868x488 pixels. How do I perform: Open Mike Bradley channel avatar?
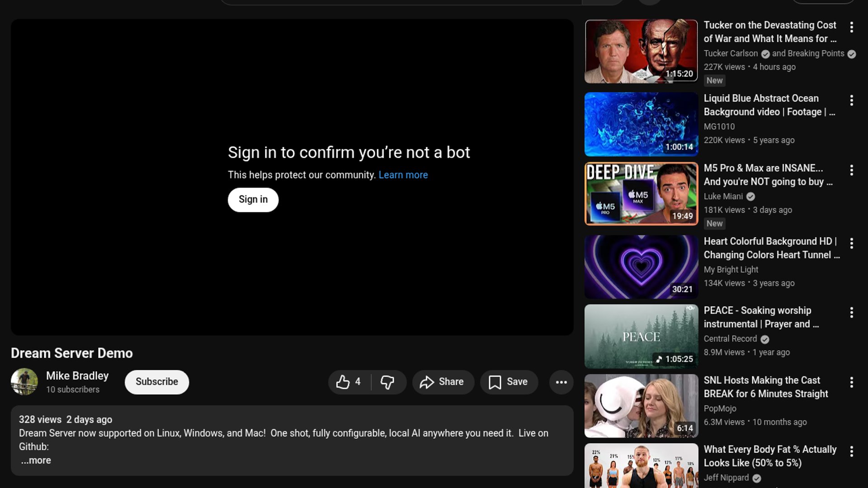tap(24, 382)
